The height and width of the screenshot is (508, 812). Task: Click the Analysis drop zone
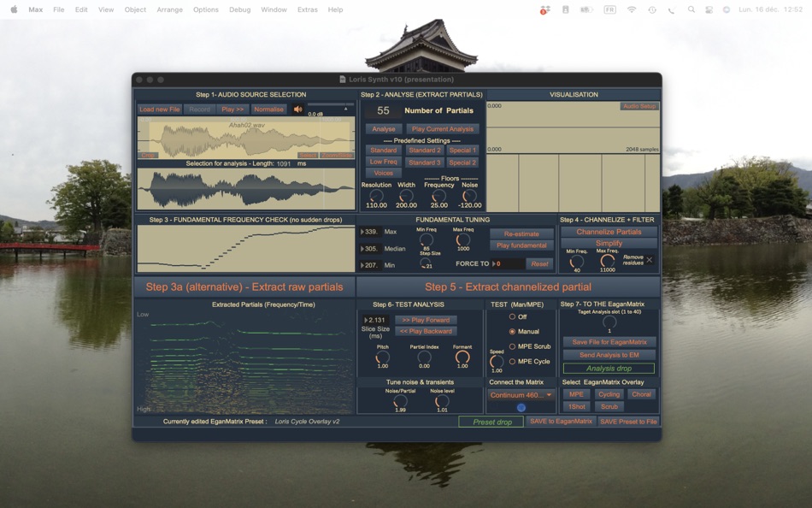[609, 369]
